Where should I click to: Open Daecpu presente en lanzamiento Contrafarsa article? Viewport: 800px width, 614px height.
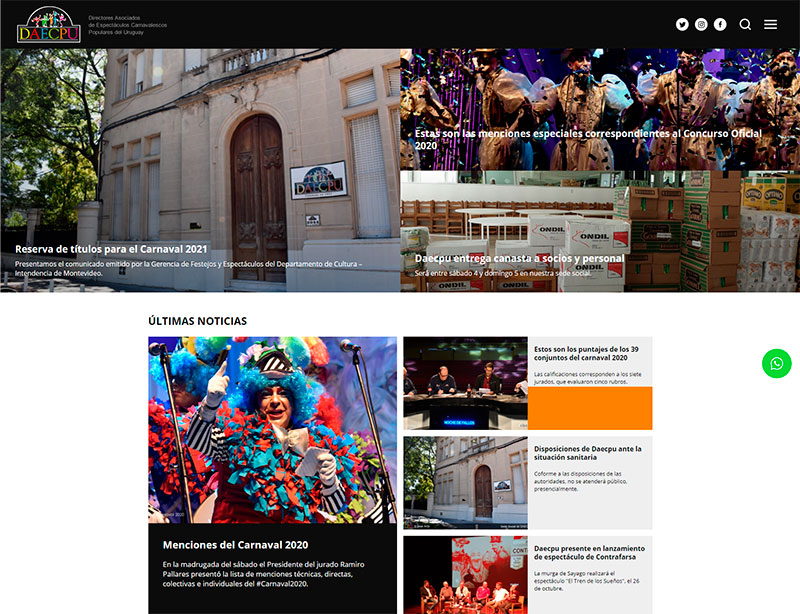(x=589, y=552)
